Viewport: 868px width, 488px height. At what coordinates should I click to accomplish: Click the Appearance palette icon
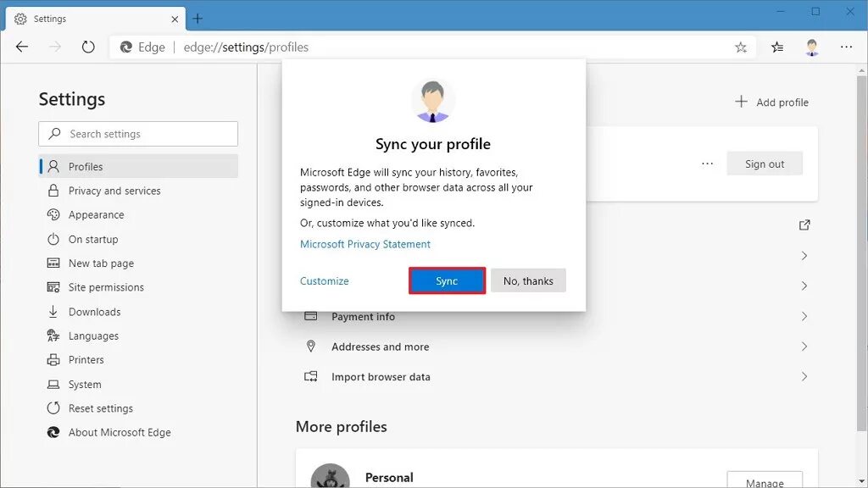tap(53, 214)
